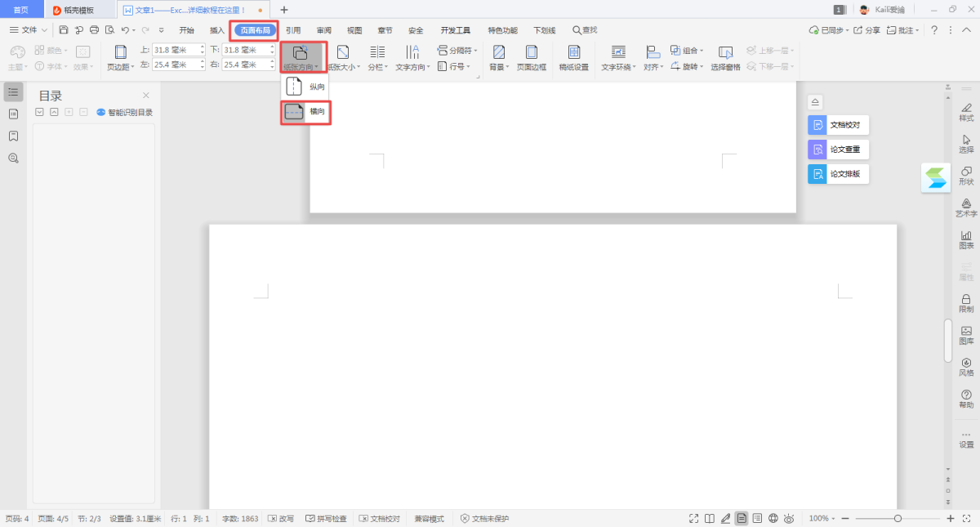Switch to web layout globe icon
980x527 pixels.
[x=773, y=519]
